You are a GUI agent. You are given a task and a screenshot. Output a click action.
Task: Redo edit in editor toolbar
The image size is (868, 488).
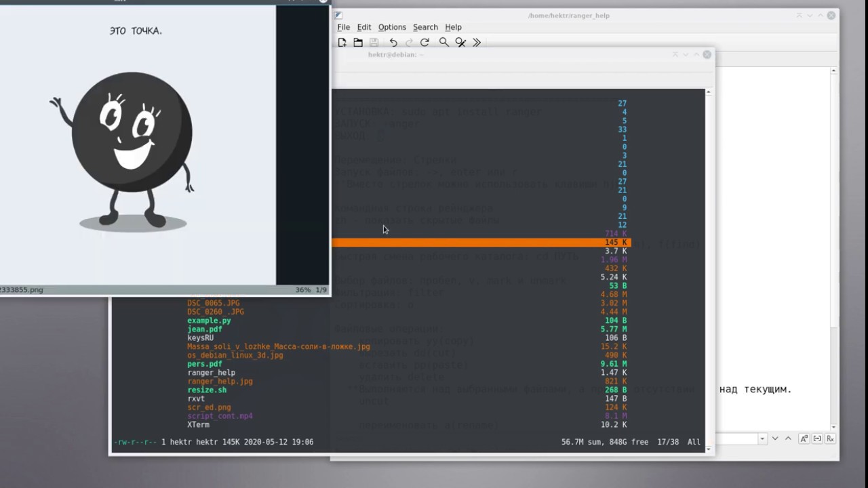click(x=409, y=42)
